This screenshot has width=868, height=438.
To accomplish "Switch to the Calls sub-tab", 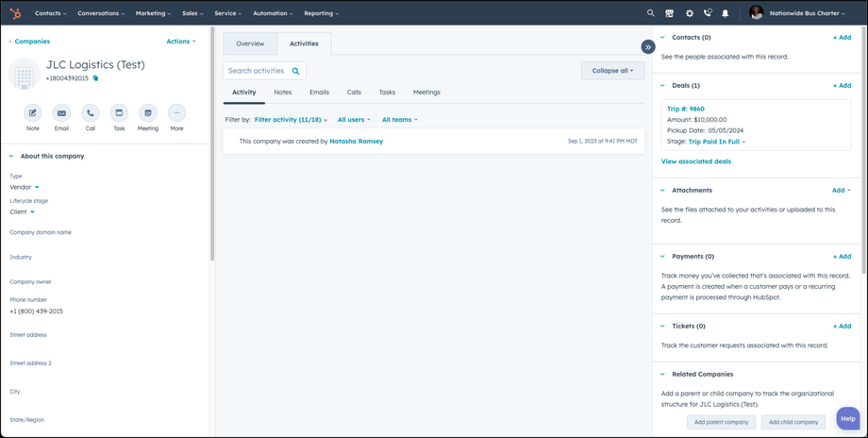I will 355,93.
